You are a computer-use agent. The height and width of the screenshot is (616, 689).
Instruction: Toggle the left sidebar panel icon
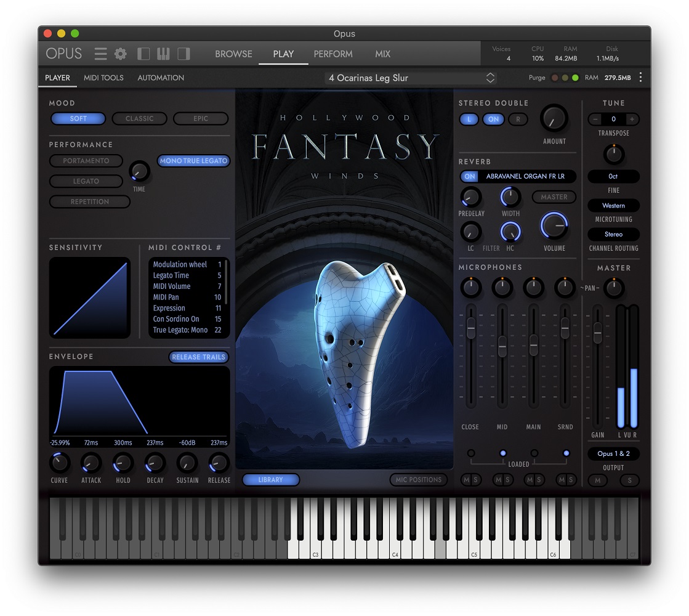pyautogui.click(x=143, y=54)
